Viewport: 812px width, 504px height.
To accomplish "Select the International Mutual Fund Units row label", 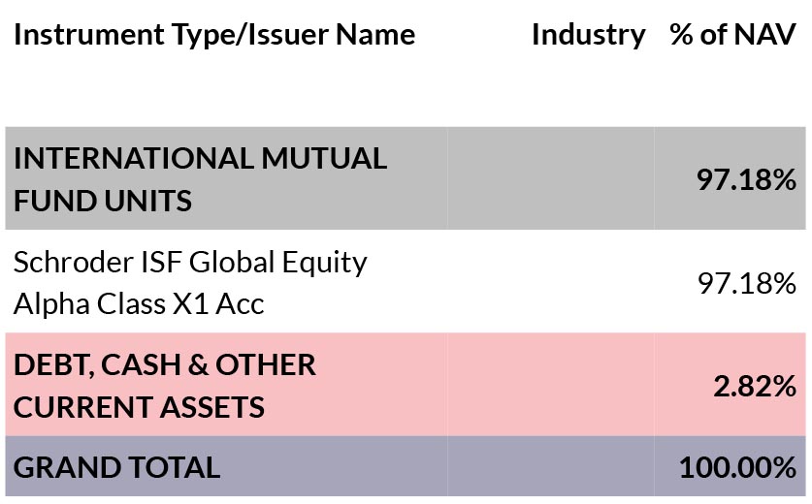I will (200, 179).
